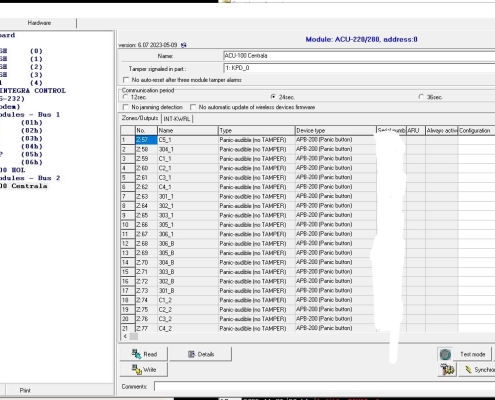
Task: Open Tamper signaled in part dropdown
Action: coord(359,68)
